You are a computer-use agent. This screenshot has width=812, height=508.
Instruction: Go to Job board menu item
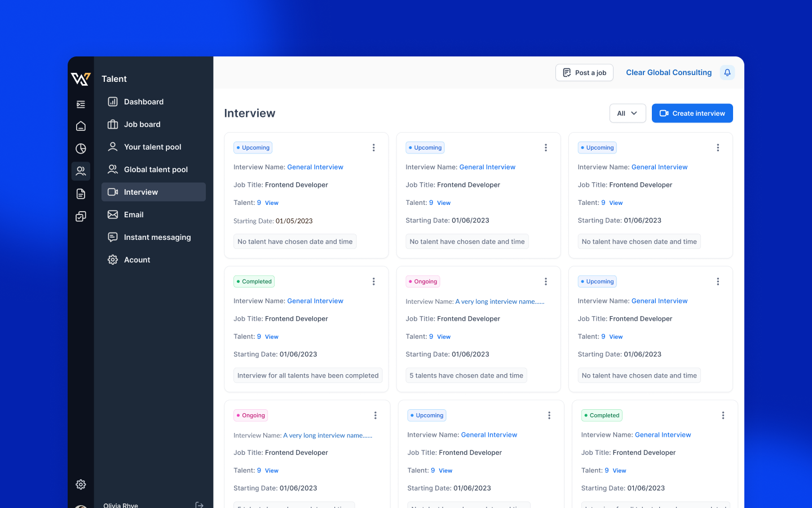(x=153, y=124)
